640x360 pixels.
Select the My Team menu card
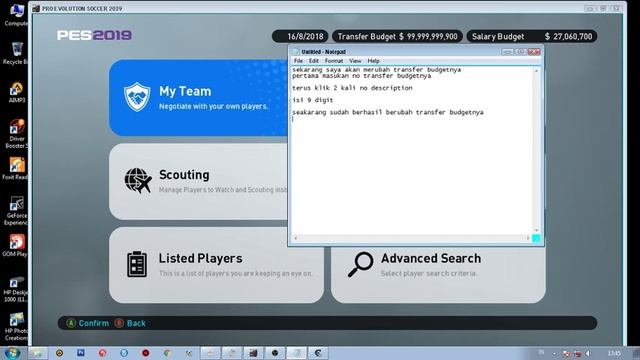198,98
